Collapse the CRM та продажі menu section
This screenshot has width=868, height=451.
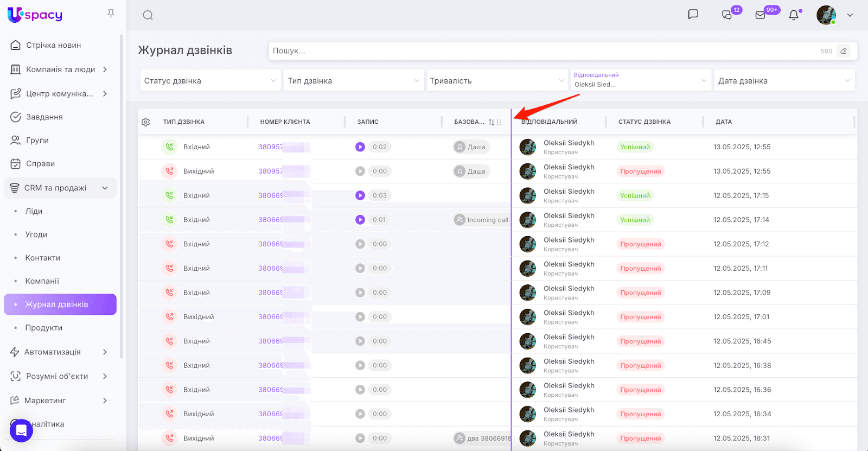point(105,188)
